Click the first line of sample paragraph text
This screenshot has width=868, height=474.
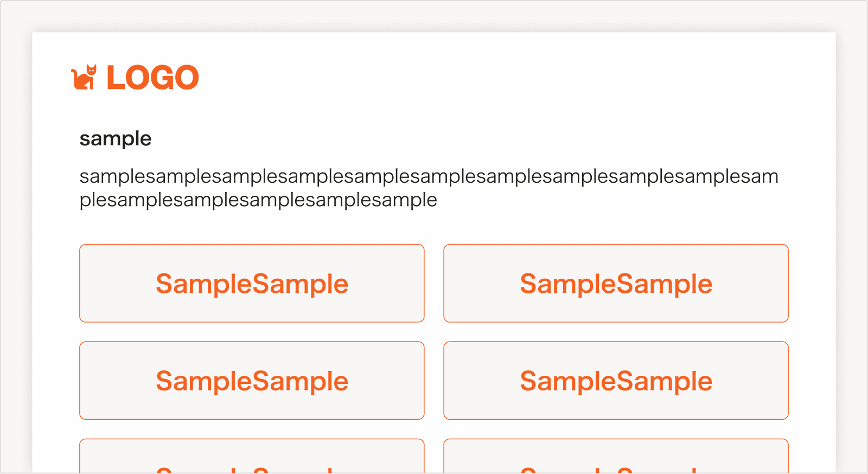pos(429,176)
